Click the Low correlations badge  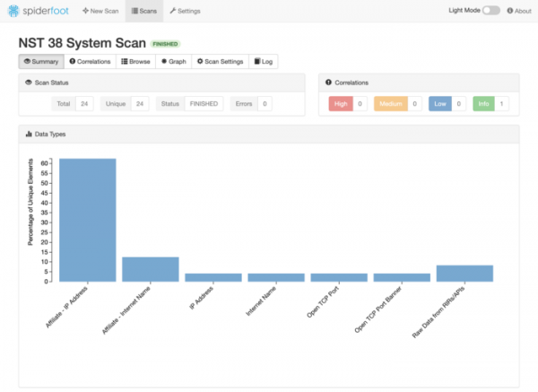click(x=440, y=103)
